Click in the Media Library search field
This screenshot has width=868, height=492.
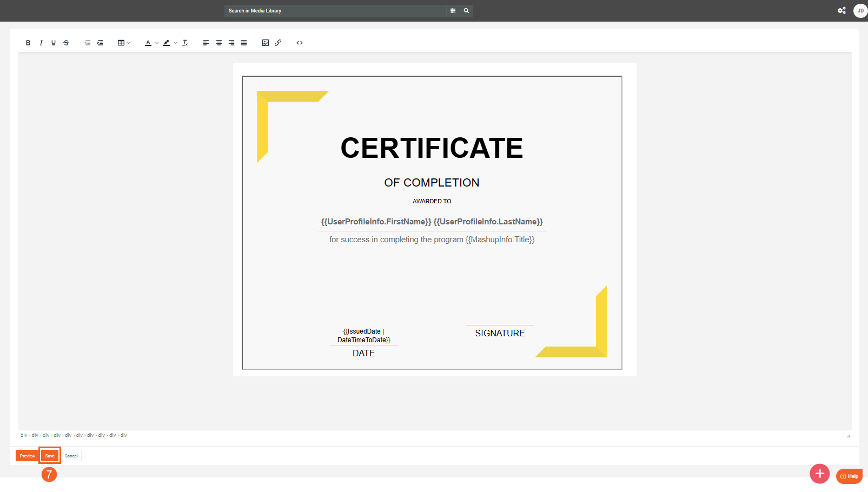tap(335, 11)
